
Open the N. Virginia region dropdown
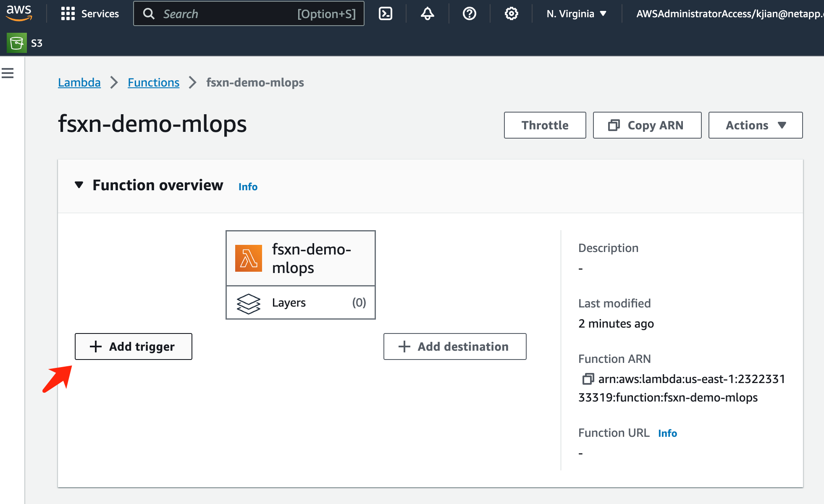pos(576,14)
